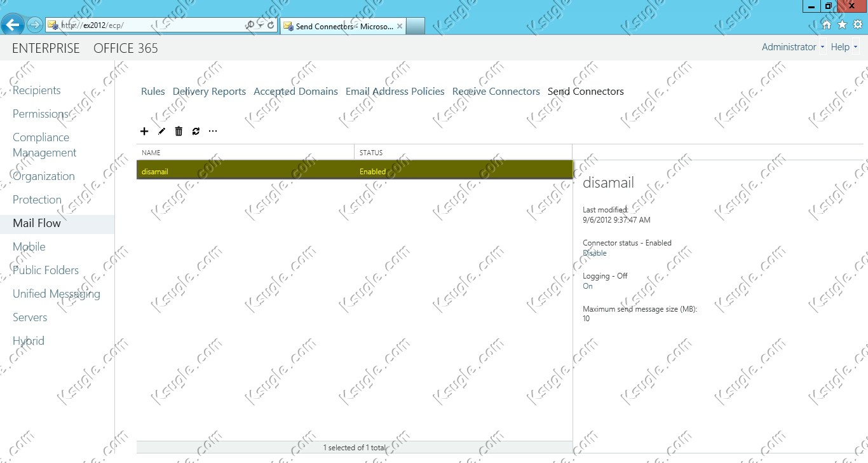Screen dimensions: 868x463
Task: Select the Send Connectors page tab
Action: pyautogui.click(x=586, y=92)
